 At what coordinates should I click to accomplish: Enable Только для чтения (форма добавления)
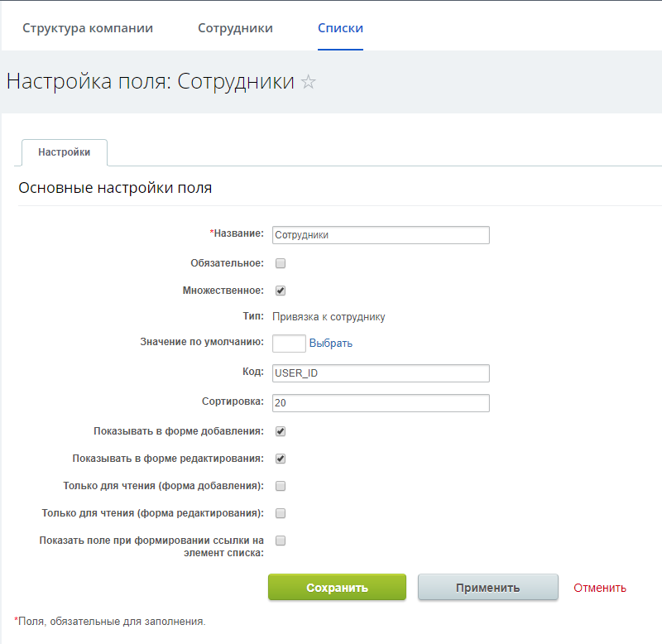click(281, 486)
